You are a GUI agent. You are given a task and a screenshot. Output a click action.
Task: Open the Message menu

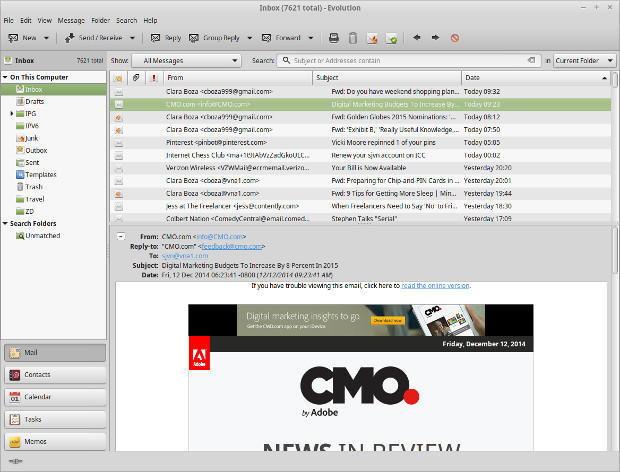tap(71, 20)
